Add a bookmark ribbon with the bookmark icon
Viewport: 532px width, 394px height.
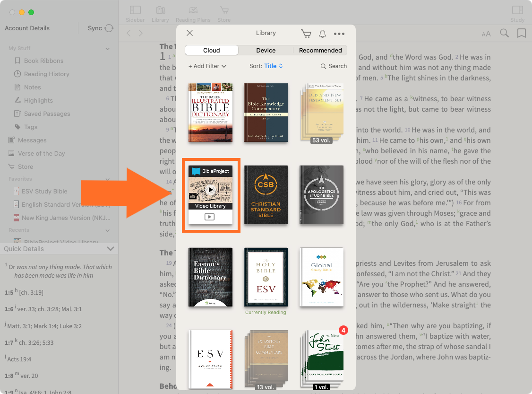[x=522, y=33]
